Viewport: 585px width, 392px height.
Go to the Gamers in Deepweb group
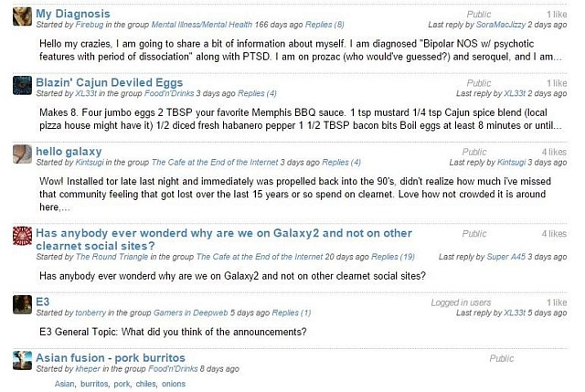pos(191,313)
